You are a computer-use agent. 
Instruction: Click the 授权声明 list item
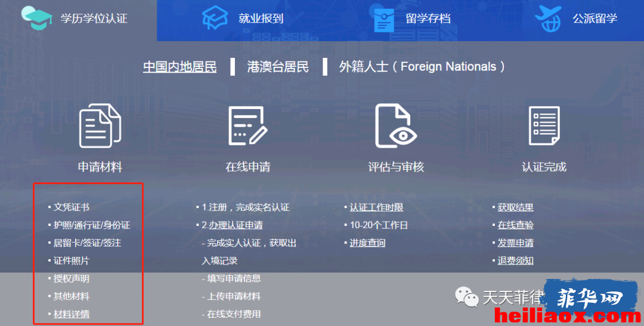pos(71,278)
